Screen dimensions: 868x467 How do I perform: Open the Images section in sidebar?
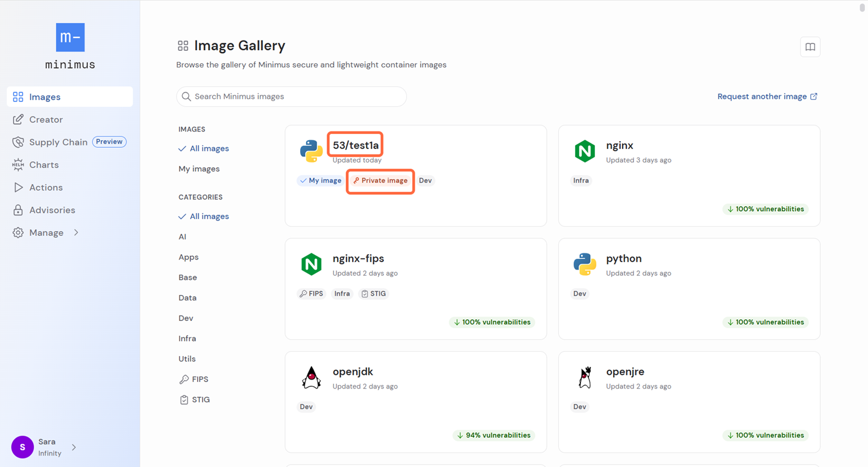tap(70, 97)
